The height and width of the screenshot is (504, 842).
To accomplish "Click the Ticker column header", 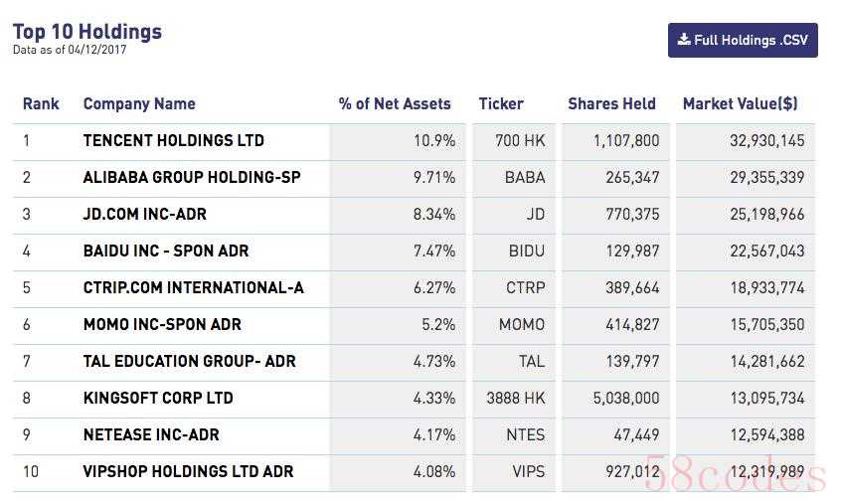I will [501, 103].
